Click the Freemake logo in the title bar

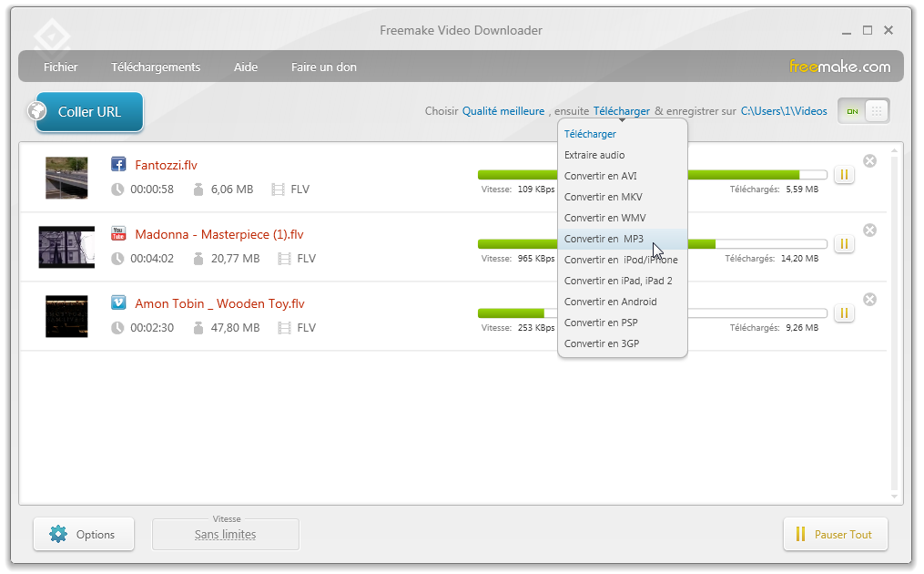[x=52, y=37]
